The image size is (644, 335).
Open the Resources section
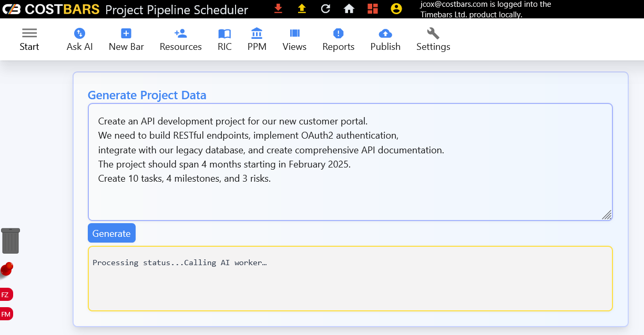(x=180, y=39)
